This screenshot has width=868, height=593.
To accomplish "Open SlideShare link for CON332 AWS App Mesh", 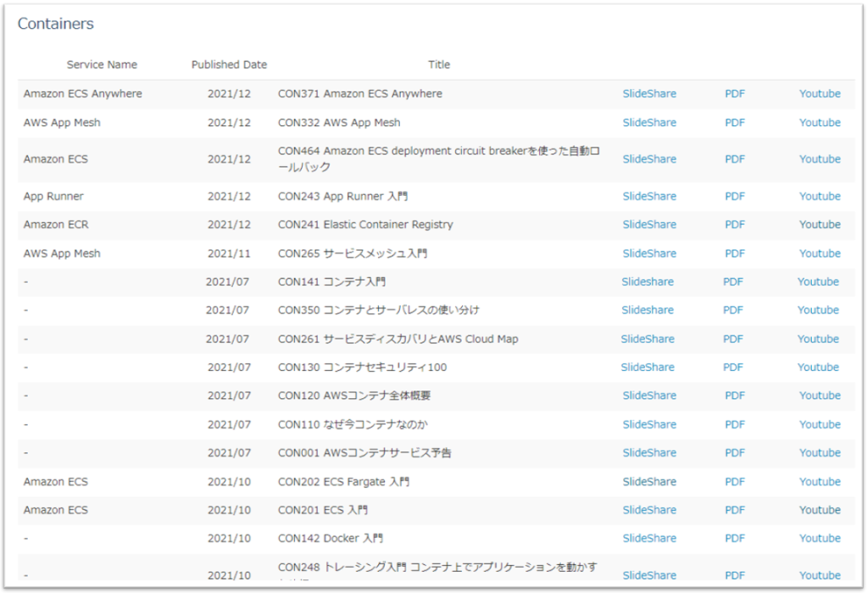I will (x=649, y=122).
